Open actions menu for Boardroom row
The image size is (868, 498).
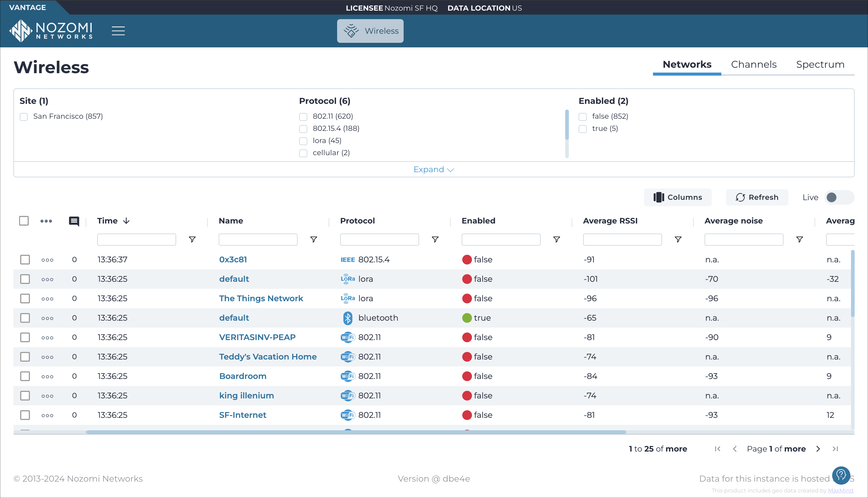point(47,377)
